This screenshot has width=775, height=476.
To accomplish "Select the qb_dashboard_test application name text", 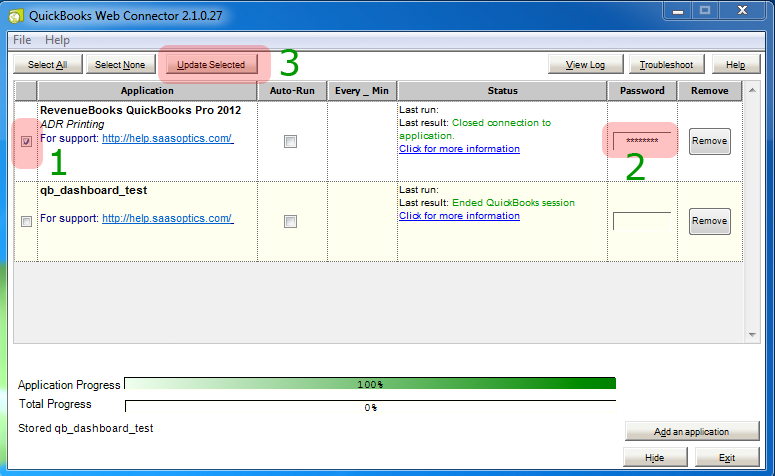I will [x=93, y=190].
